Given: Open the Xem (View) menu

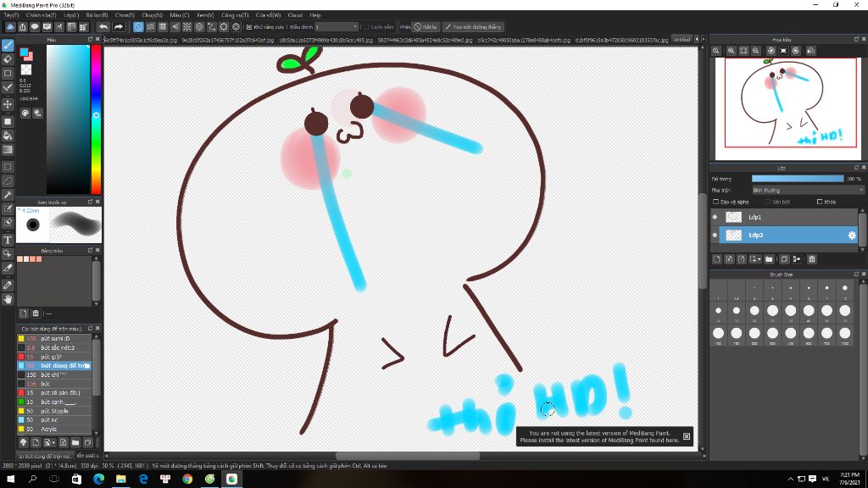Looking at the screenshot, I should [205, 15].
